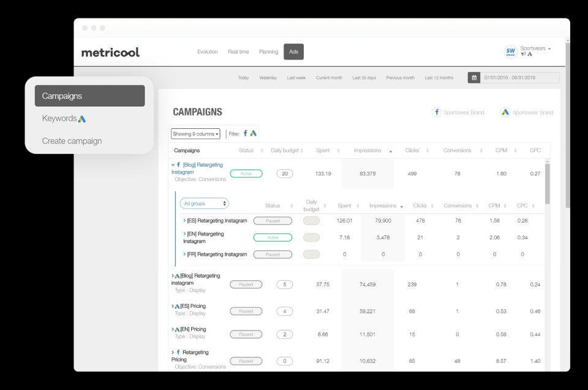Toggle Active status of [EN] Retargeting Instagram
Screen dimensions: 588x390
(273, 237)
